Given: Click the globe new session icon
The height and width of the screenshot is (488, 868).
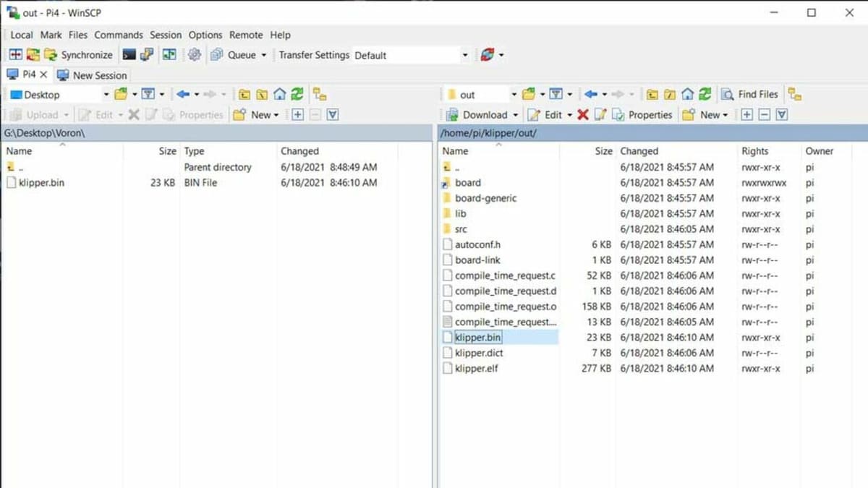Looking at the screenshot, I should 487,55.
